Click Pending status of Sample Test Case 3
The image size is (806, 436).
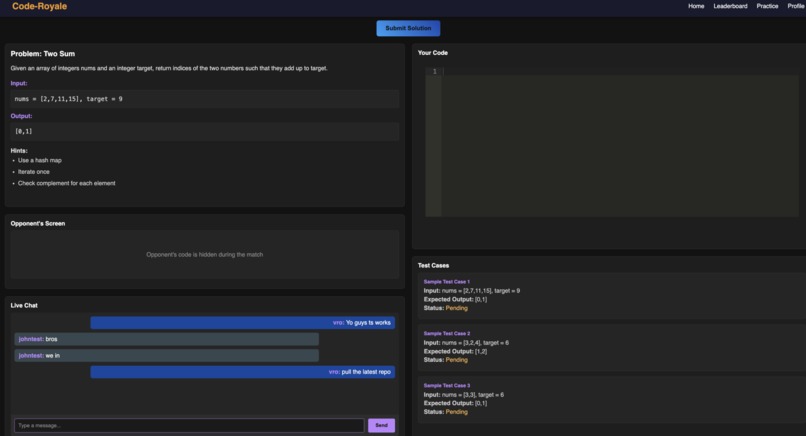456,412
